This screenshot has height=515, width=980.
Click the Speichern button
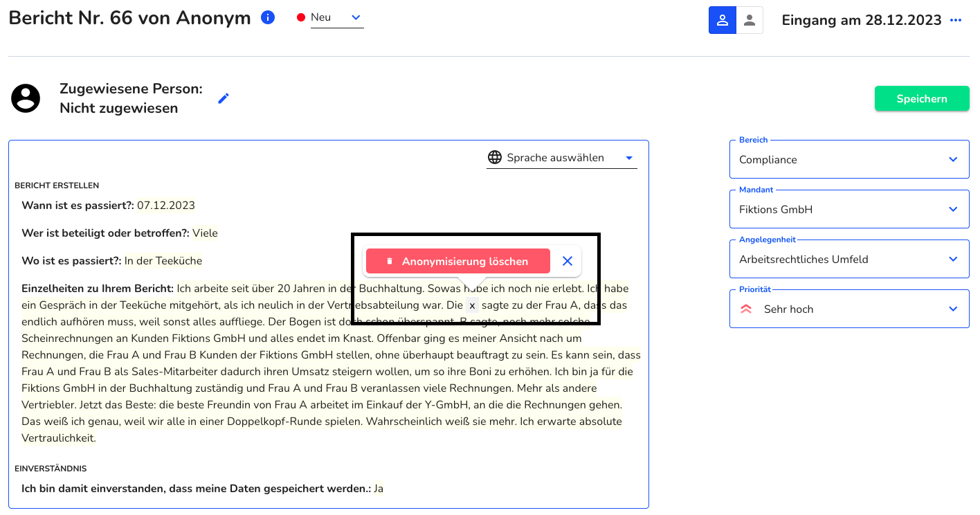[922, 98]
